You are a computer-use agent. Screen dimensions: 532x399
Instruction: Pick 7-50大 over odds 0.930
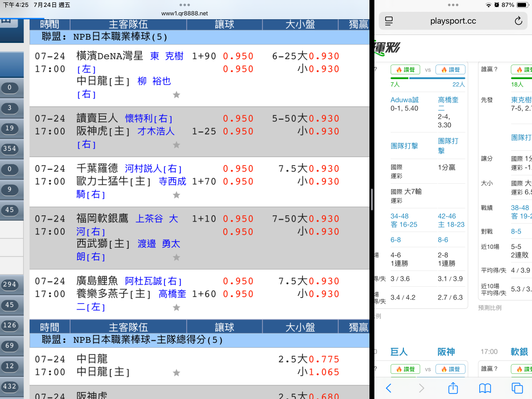[324, 219]
